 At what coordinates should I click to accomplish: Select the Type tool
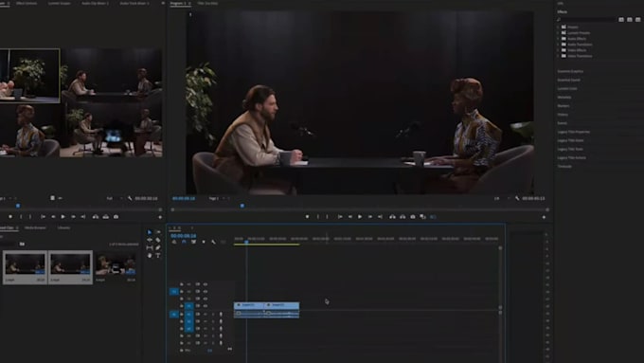tap(158, 256)
